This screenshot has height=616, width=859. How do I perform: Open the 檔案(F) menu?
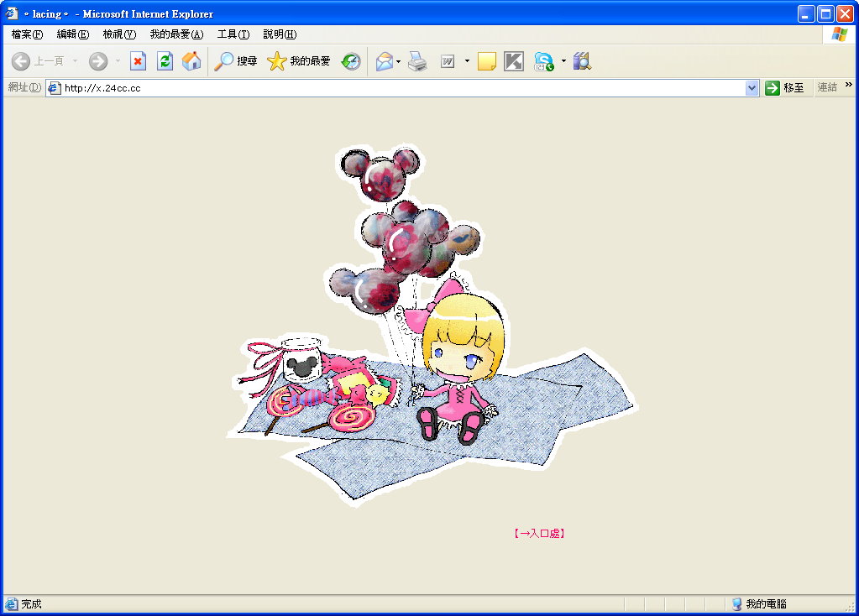click(x=27, y=34)
